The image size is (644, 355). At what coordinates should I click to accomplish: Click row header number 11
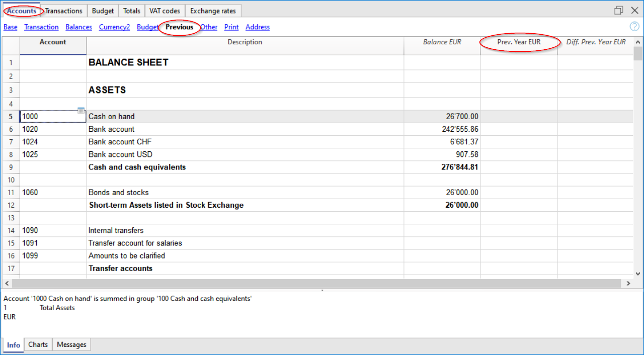coord(11,193)
